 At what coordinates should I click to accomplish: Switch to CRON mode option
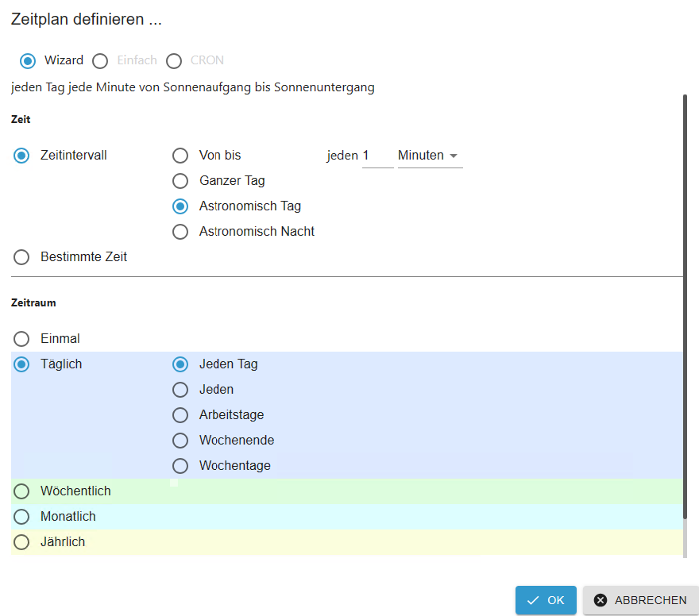174,60
